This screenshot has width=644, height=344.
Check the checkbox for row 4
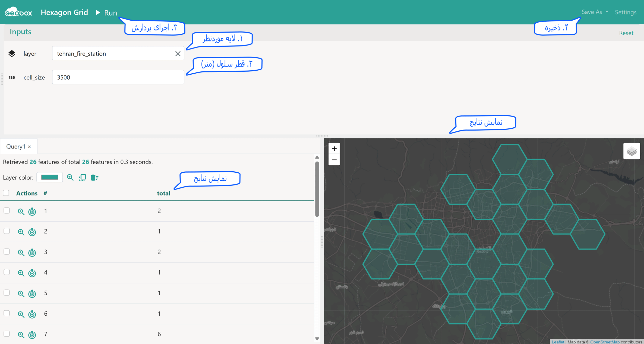(x=7, y=272)
